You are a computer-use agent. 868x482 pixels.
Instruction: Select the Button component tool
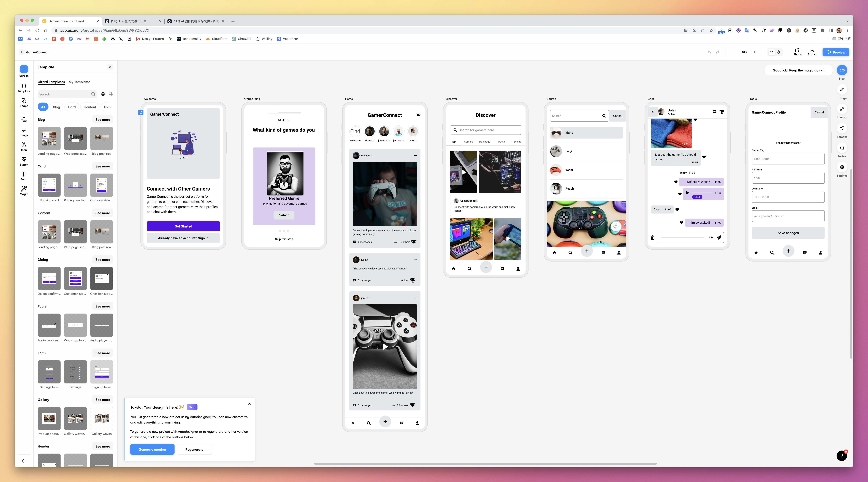coord(24,161)
